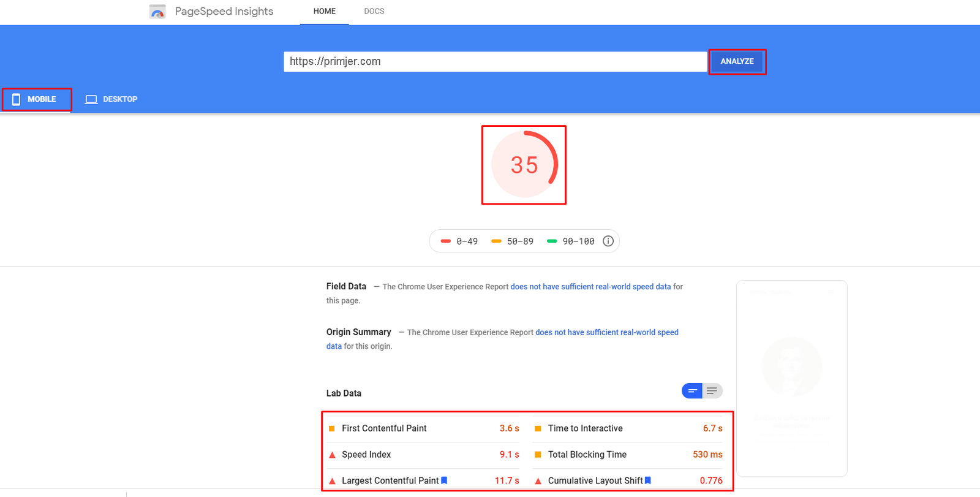Open Origin Summary's real-world speed data link
980x497 pixels.
coord(607,332)
